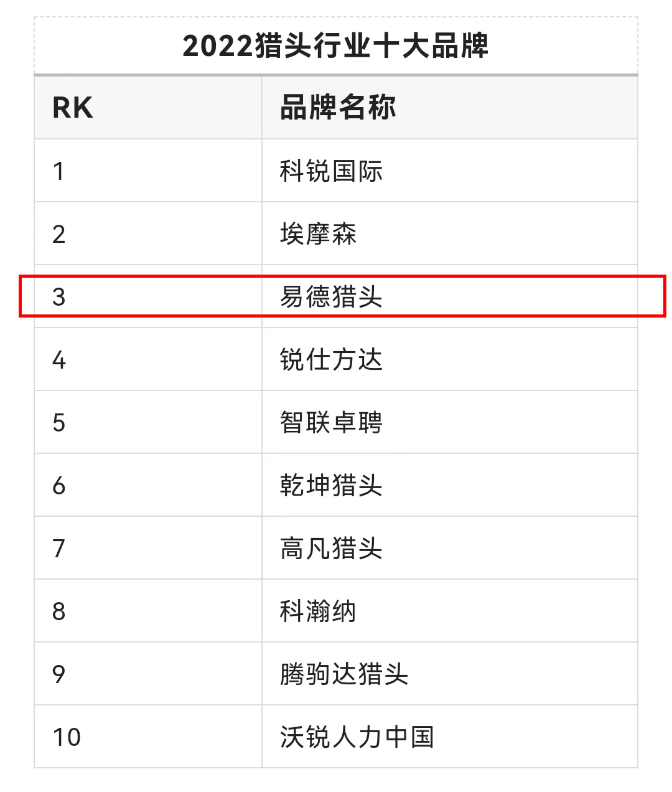Select rank number 3 in highlighted row
This screenshot has height=792, width=672.
tap(58, 297)
